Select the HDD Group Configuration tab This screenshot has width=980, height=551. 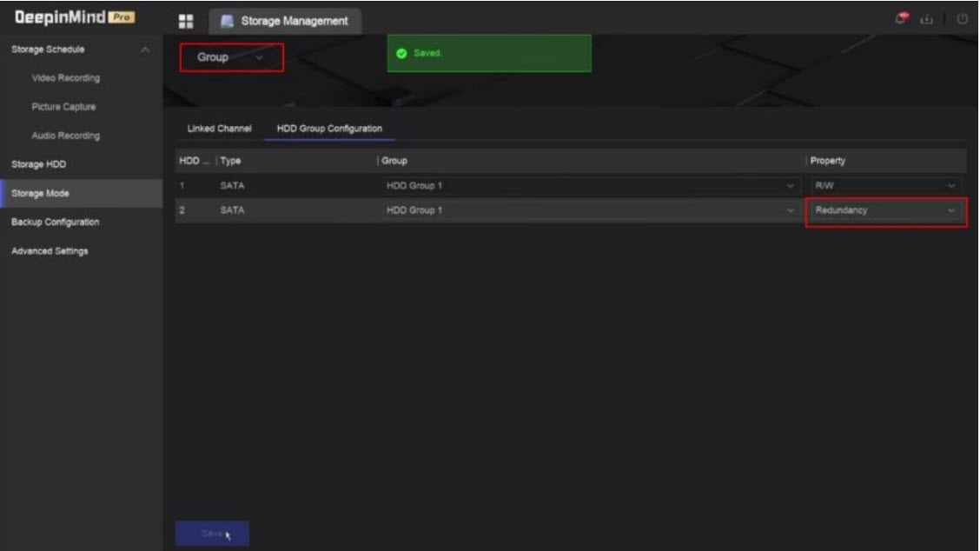tap(329, 129)
